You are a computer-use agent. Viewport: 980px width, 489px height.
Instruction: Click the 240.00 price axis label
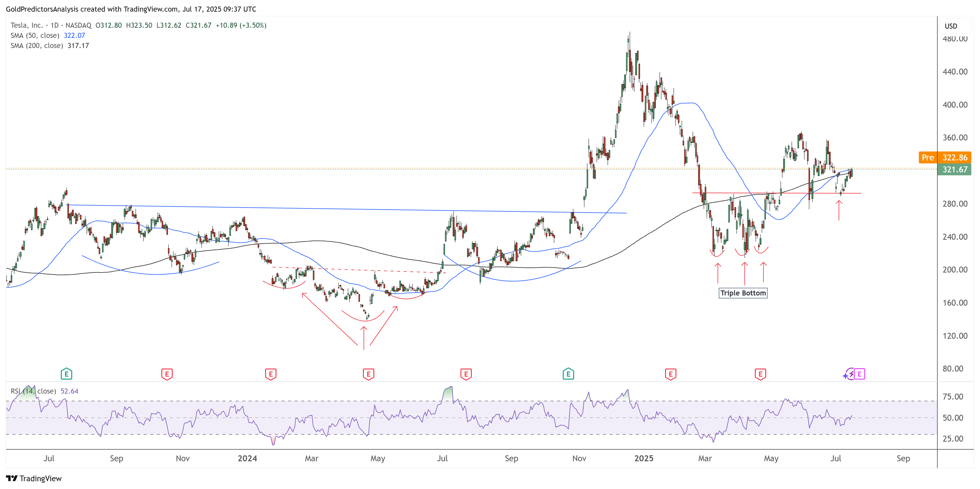[955, 236]
